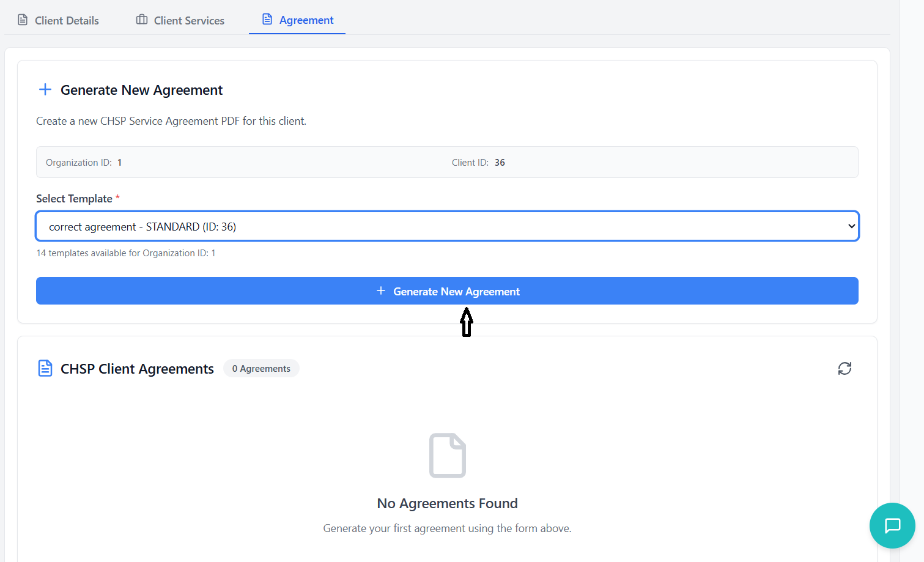The height and width of the screenshot is (562, 924).
Task: Click the document icon on Client Details tab
Action: (23, 20)
